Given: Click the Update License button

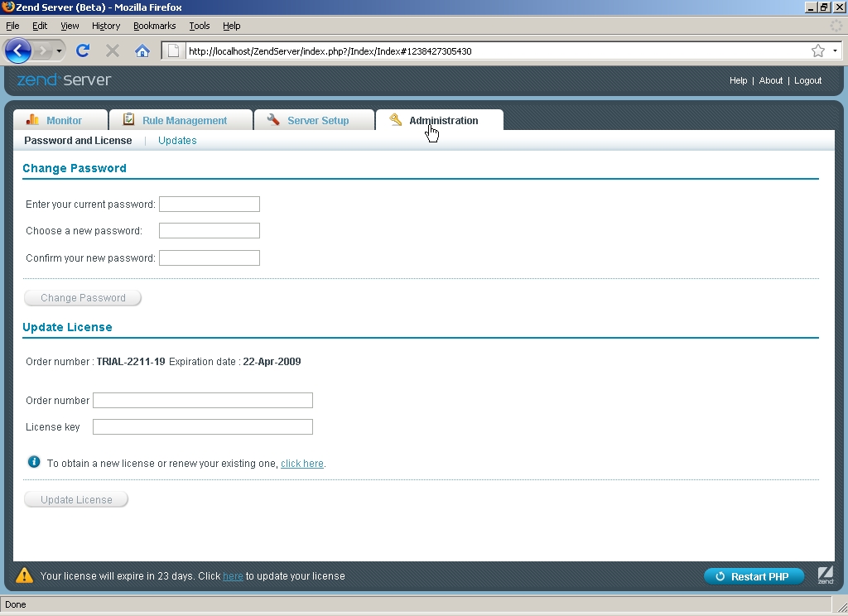Looking at the screenshot, I should (76, 500).
